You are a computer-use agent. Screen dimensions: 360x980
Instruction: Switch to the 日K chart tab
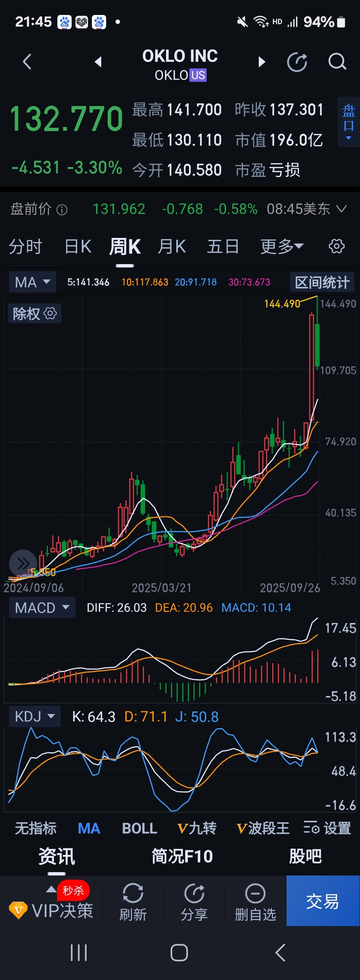[78, 246]
